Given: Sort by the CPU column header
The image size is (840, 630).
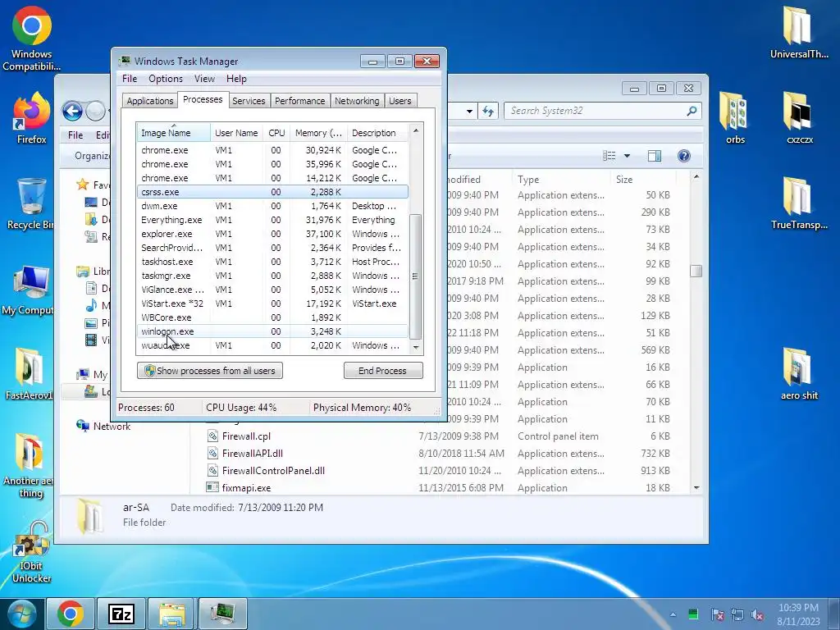Looking at the screenshot, I should tap(276, 133).
